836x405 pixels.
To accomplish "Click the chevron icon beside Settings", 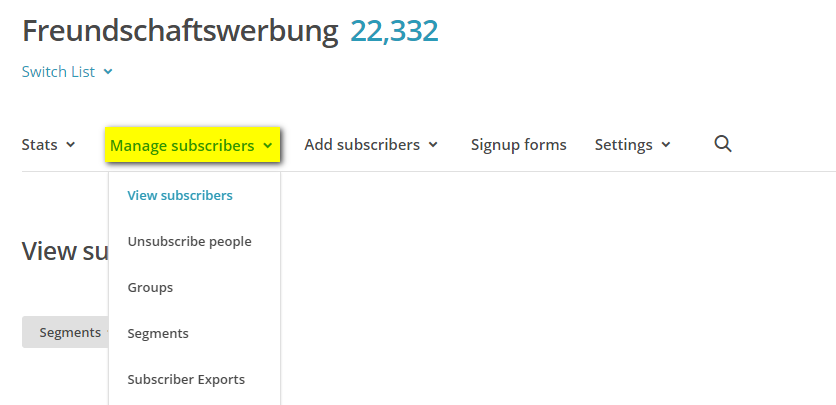I will tap(666, 145).
